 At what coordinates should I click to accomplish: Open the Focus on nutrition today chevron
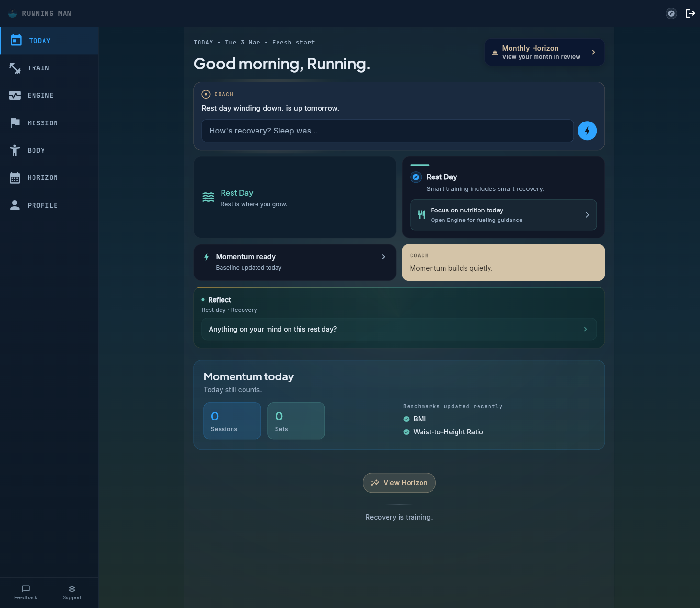point(587,215)
